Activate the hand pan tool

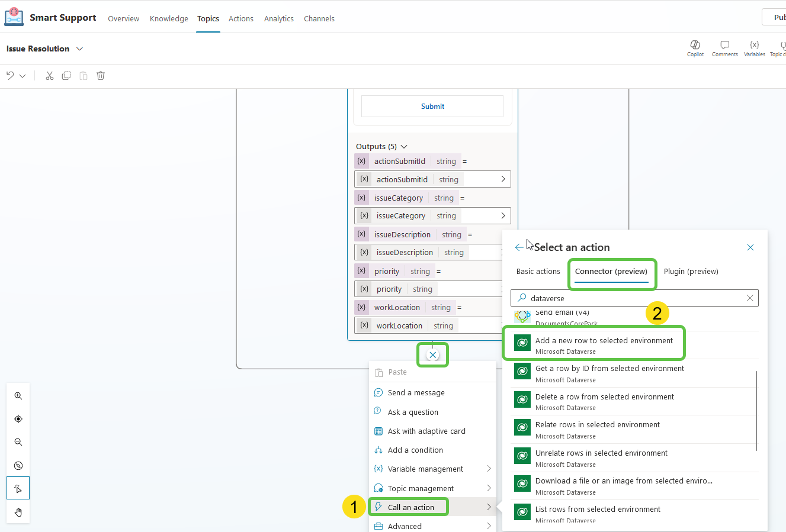18,512
